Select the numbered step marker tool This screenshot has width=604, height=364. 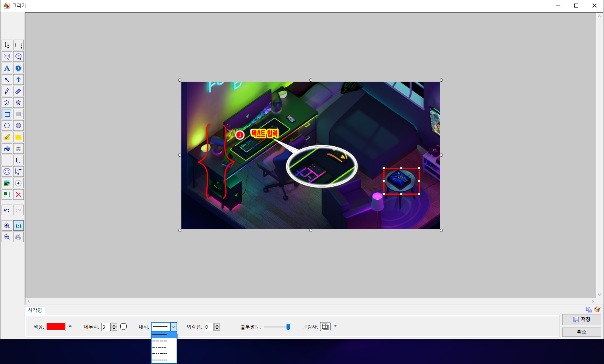point(18,68)
